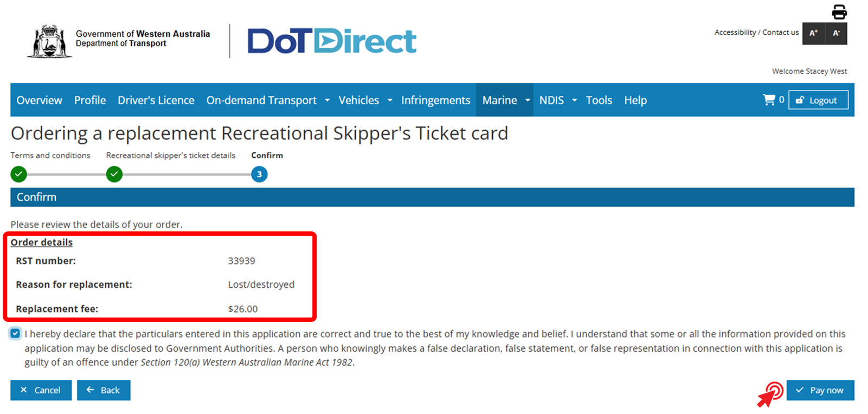Image resolution: width=868 pixels, height=414 pixels.
Task: Cancel the replacement order
Action: click(41, 390)
